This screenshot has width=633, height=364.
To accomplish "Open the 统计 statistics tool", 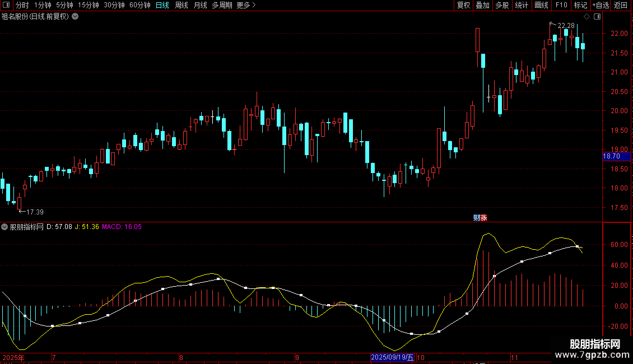I will tap(522, 5).
